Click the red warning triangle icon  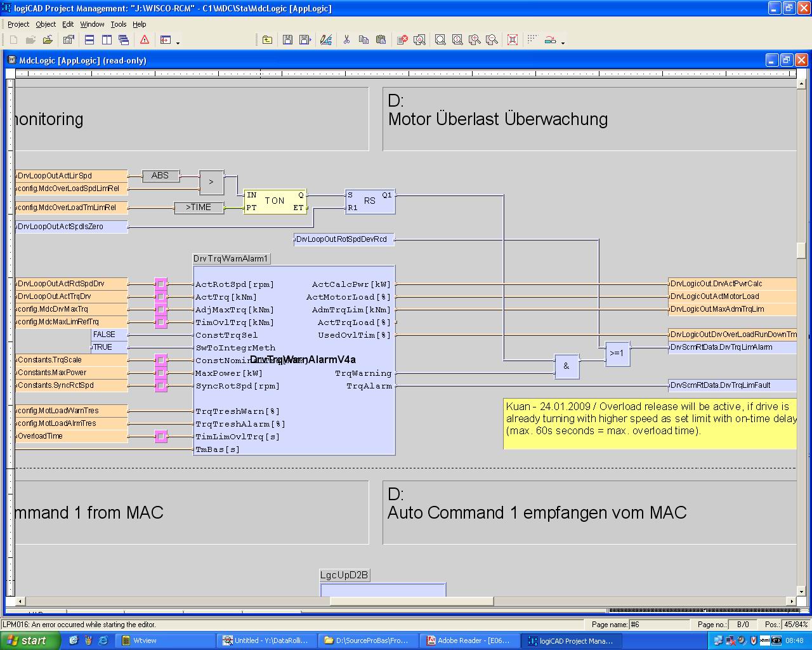point(145,40)
